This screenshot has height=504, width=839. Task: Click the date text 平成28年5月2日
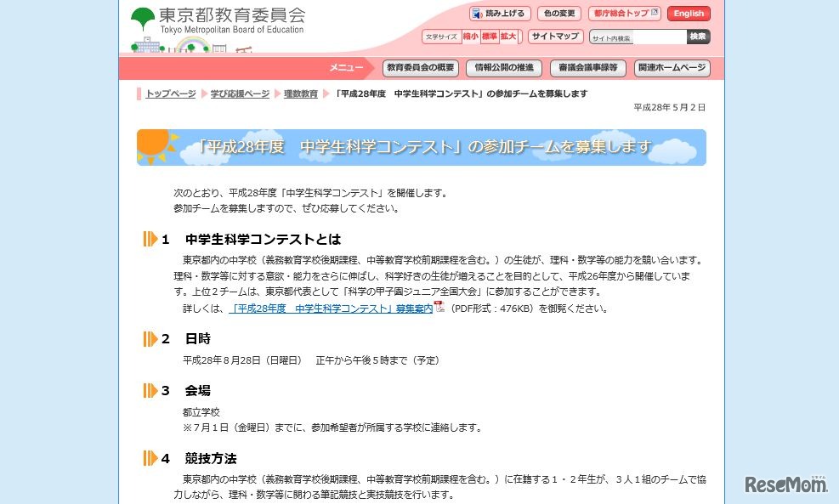click(x=669, y=108)
